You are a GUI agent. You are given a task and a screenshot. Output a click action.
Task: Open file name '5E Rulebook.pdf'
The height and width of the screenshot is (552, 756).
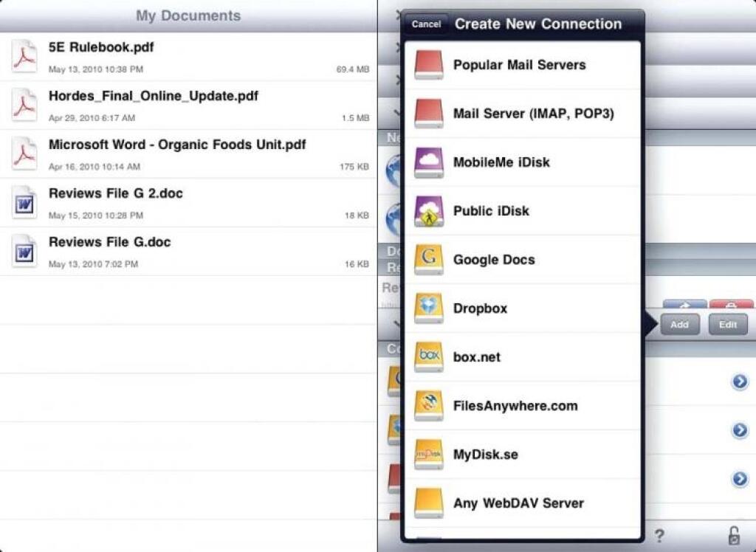click(100, 47)
